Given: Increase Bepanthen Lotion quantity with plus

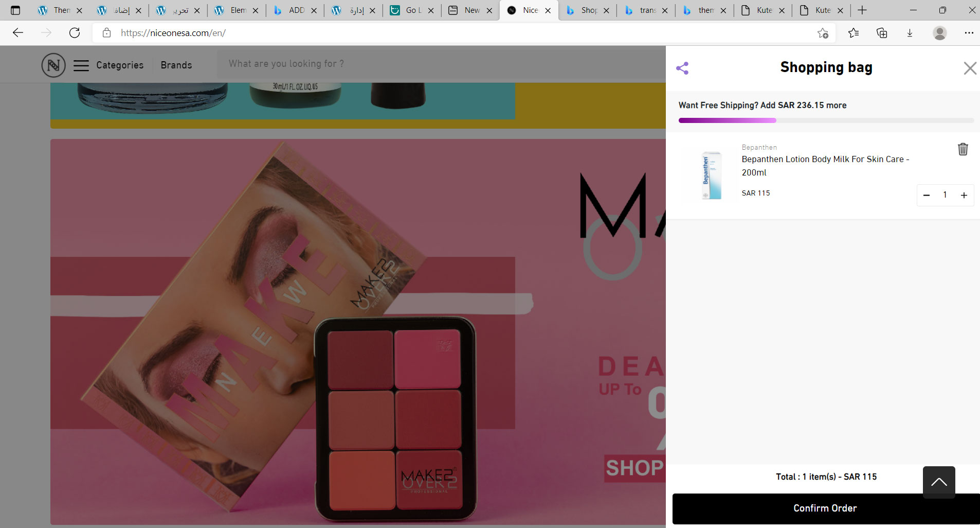Looking at the screenshot, I should 964,195.
